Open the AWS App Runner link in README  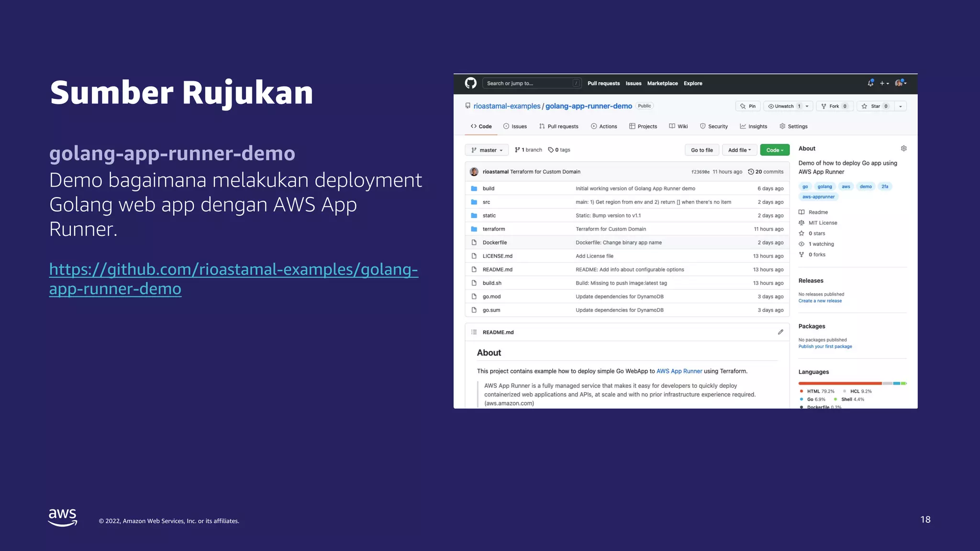click(679, 371)
